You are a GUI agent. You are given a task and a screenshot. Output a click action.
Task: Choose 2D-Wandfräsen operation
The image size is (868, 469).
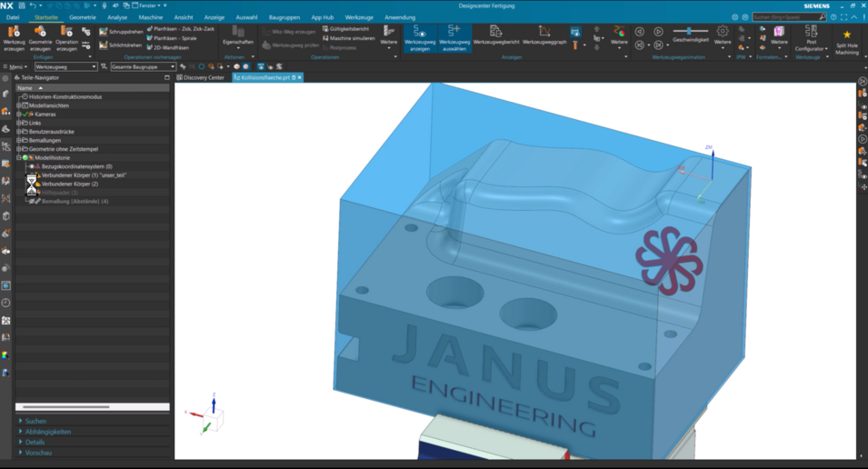[168, 47]
